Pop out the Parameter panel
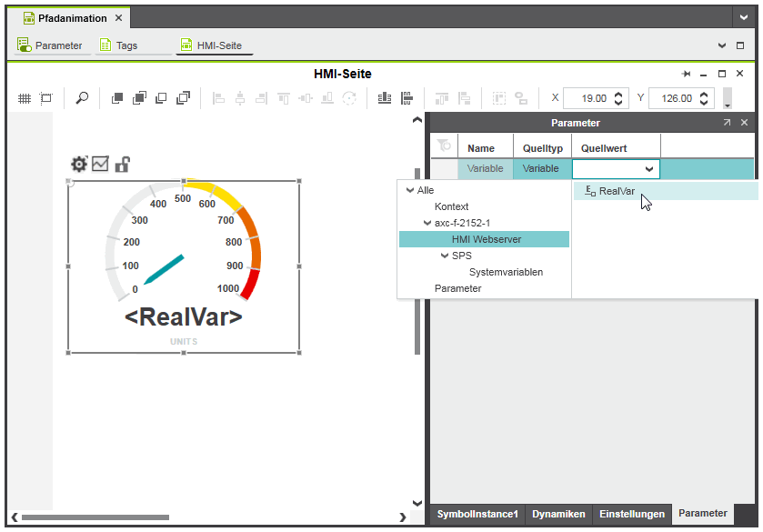 (x=727, y=123)
